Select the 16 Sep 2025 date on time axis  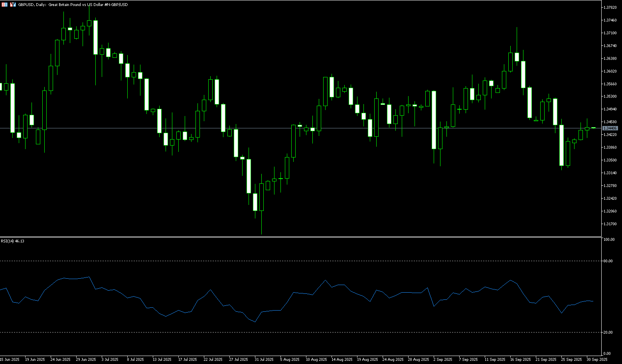(520, 360)
